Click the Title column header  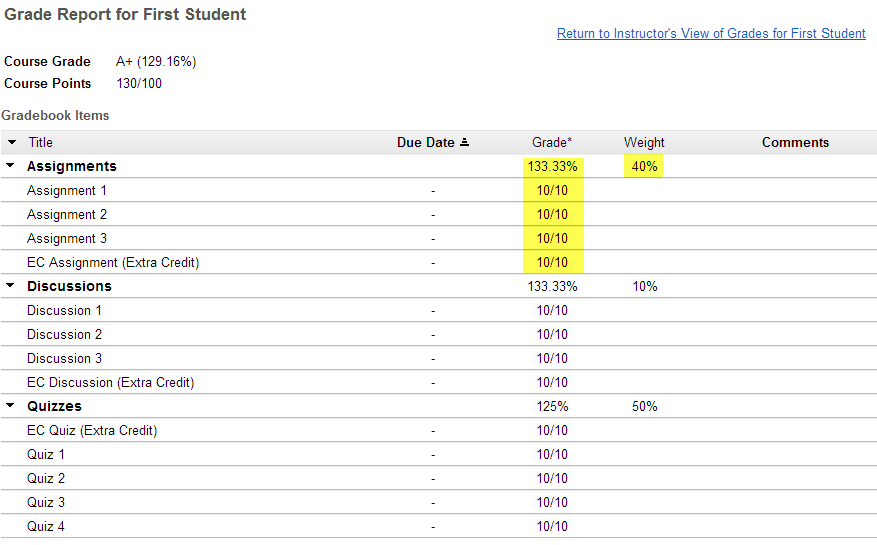click(x=40, y=143)
